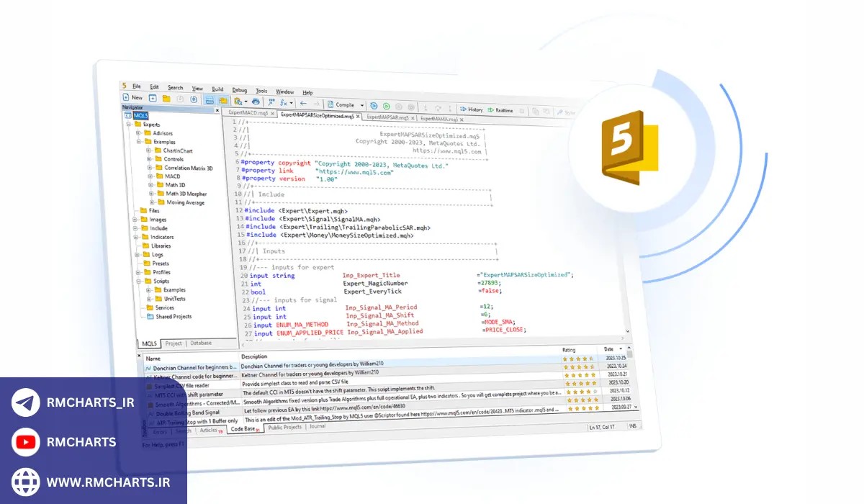Click the YouTube icon for RMCHARTS

point(26,442)
